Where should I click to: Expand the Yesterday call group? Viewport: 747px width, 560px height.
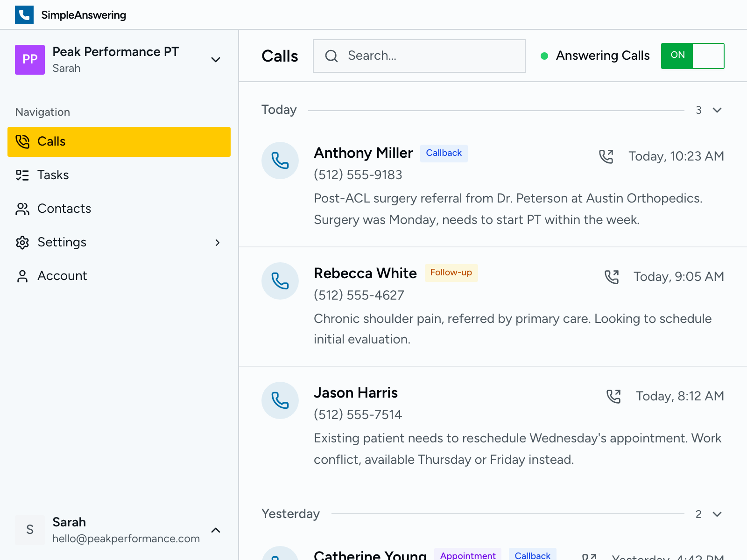coord(716,515)
